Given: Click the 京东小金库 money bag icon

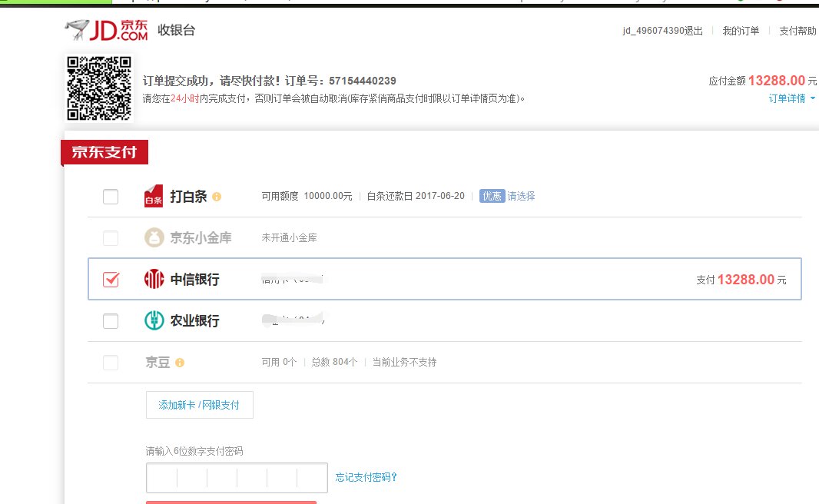Looking at the screenshot, I should click(x=154, y=237).
